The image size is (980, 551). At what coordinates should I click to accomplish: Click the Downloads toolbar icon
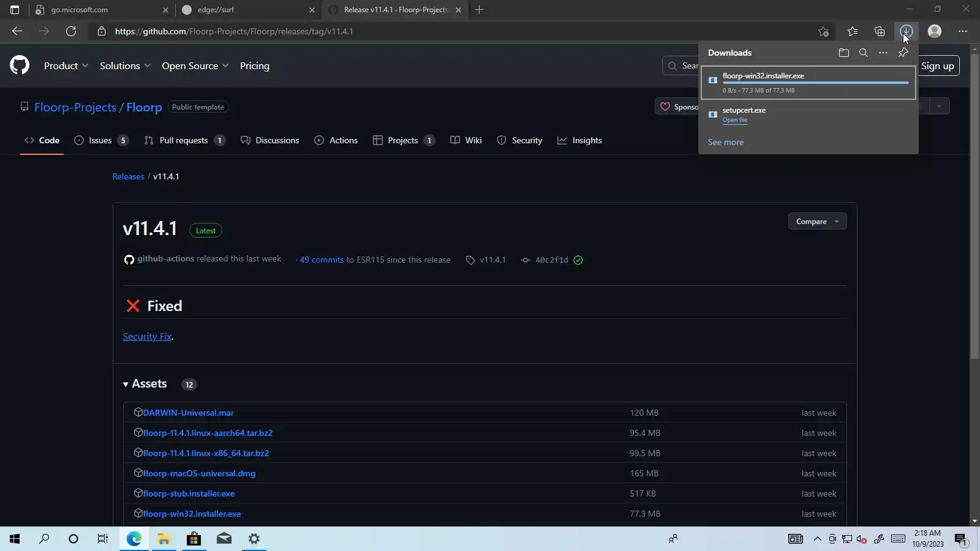(x=907, y=31)
